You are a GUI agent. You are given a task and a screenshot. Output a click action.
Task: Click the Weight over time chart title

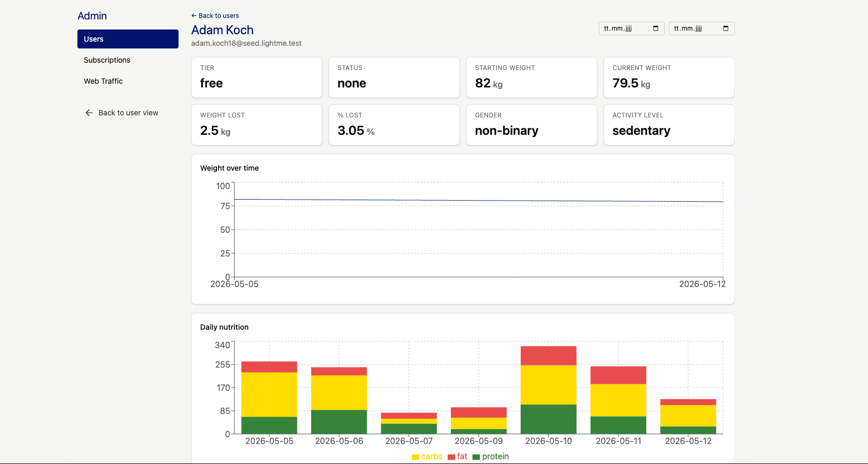tap(230, 168)
